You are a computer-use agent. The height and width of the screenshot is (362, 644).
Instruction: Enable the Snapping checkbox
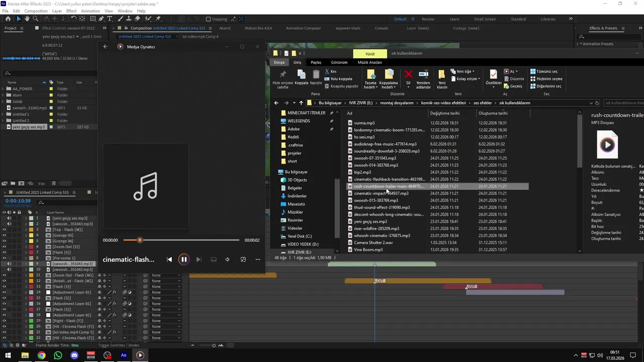tap(208, 19)
